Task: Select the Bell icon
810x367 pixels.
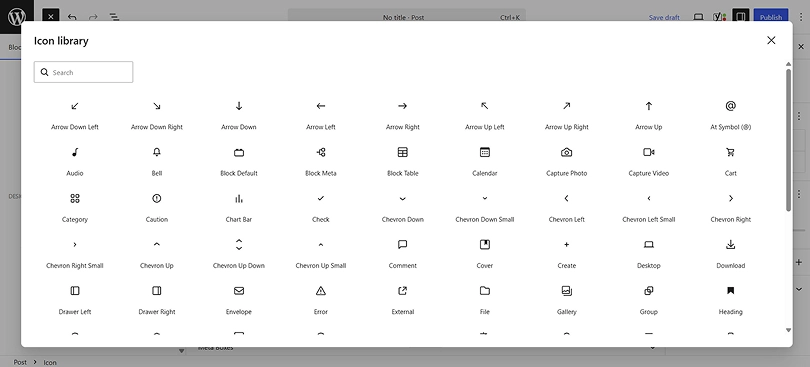Action: coord(157,152)
